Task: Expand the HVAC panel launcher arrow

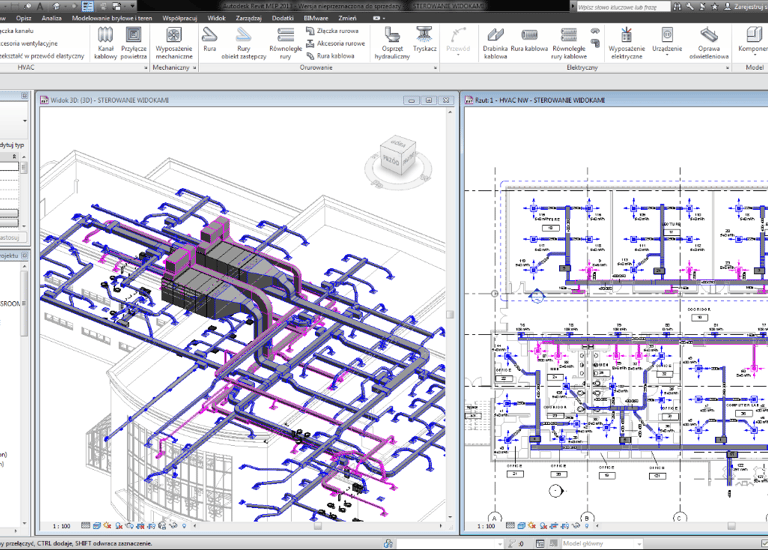Action: [x=145, y=68]
